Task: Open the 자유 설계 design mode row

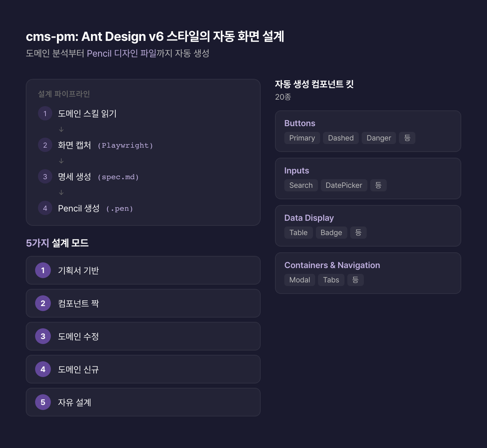Action: 143,402
